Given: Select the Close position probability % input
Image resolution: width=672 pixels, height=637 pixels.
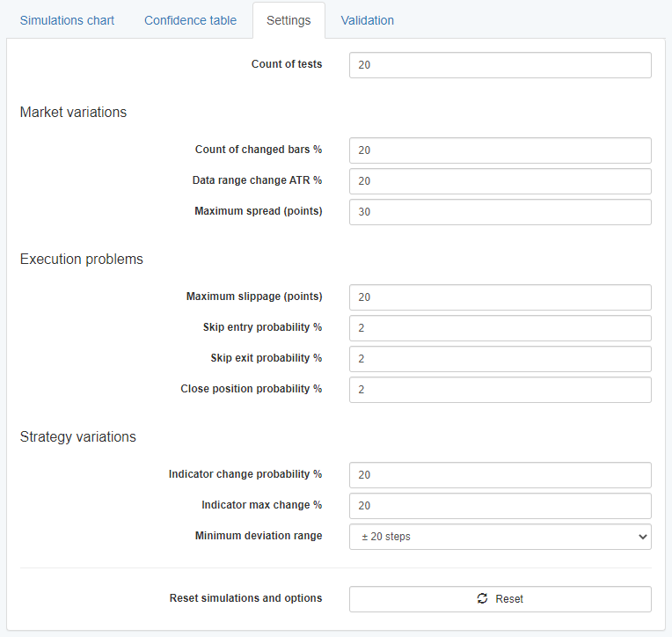Looking at the screenshot, I should [x=500, y=390].
